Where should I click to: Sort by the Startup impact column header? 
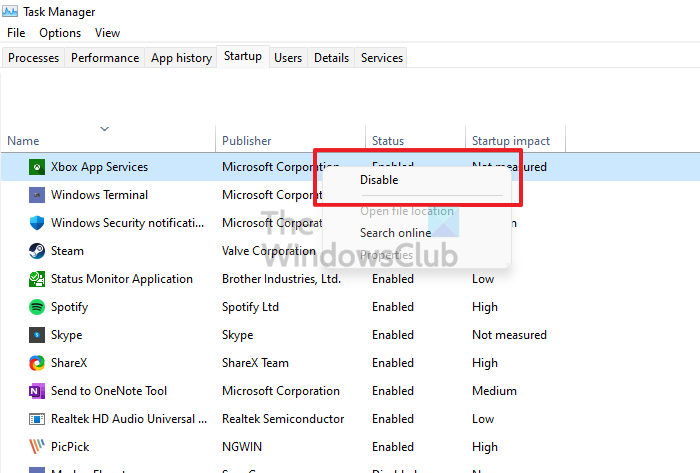511,141
